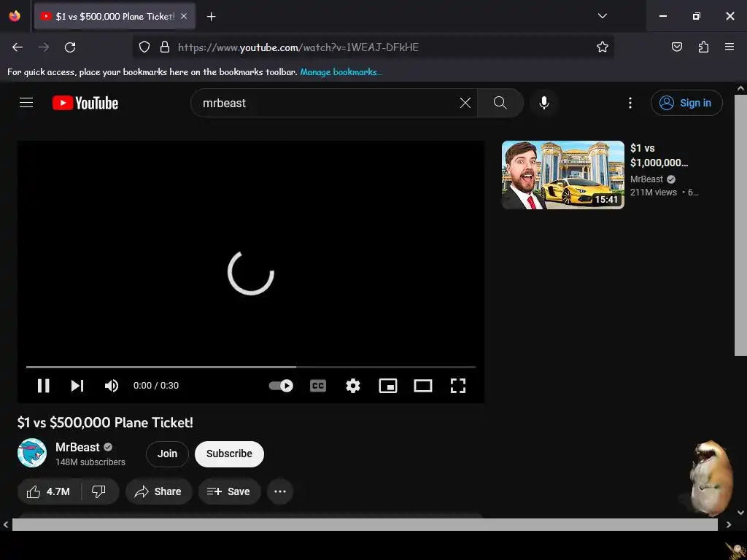Turn on closed captions
Image resolution: width=747 pixels, height=560 pixels.
pyautogui.click(x=318, y=385)
